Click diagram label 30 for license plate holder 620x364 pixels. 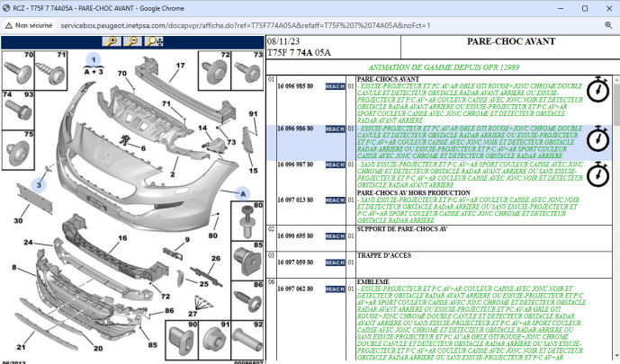[18, 221]
